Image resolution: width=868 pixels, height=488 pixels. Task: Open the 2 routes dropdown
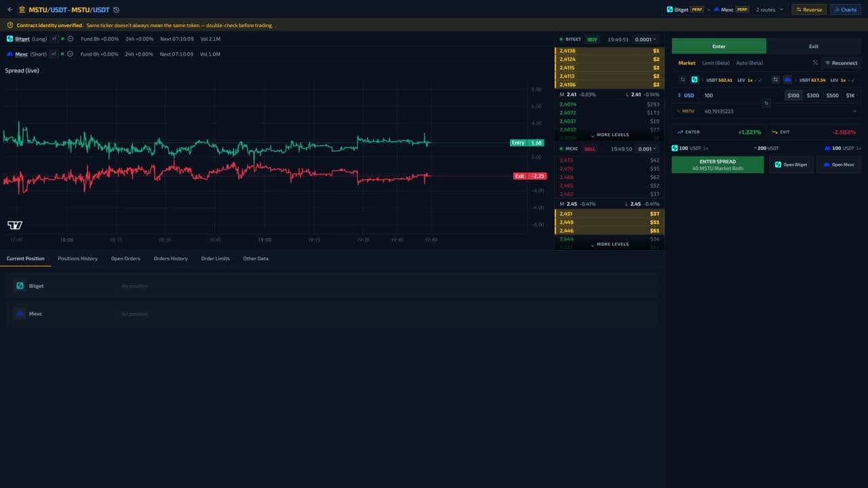point(769,9)
